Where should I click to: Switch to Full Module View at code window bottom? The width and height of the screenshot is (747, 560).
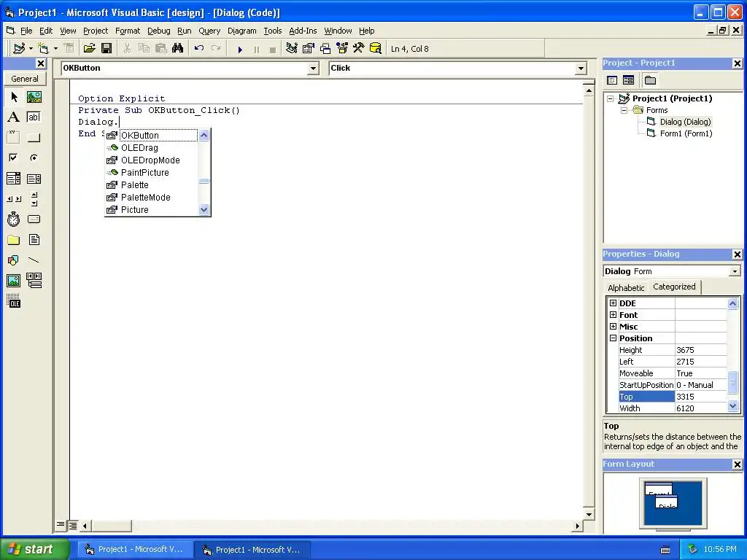tap(72, 525)
